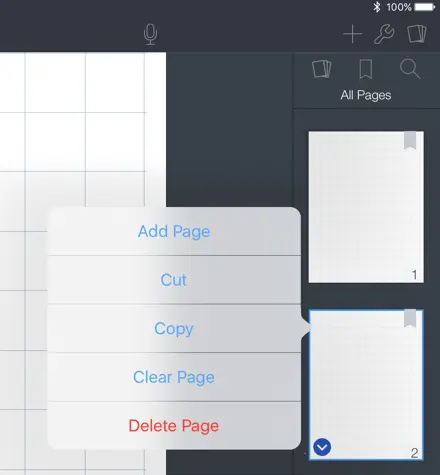Open the wrench tools icon
This screenshot has height=475, width=440.
(x=384, y=34)
